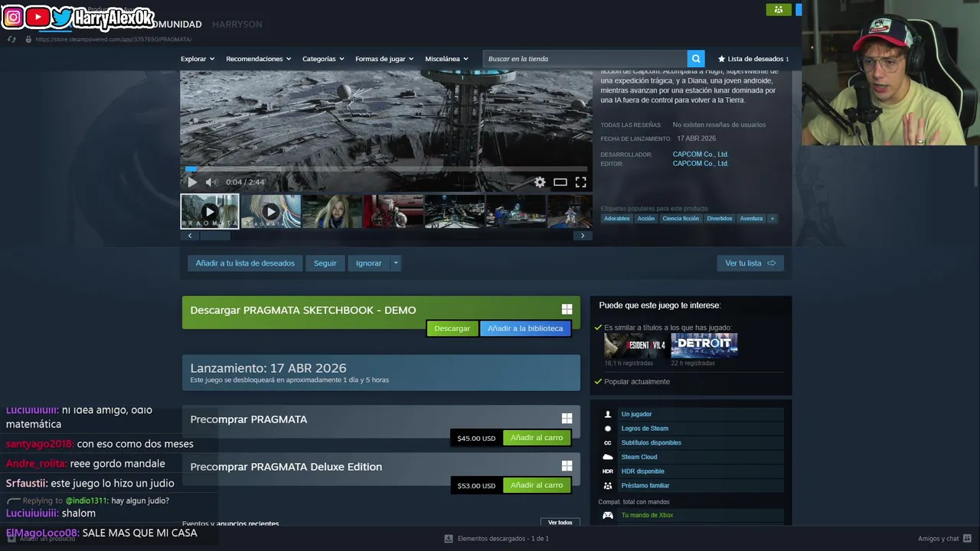The height and width of the screenshot is (551, 980).
Task: Click the store URL address text
Action: coord(113,39)
